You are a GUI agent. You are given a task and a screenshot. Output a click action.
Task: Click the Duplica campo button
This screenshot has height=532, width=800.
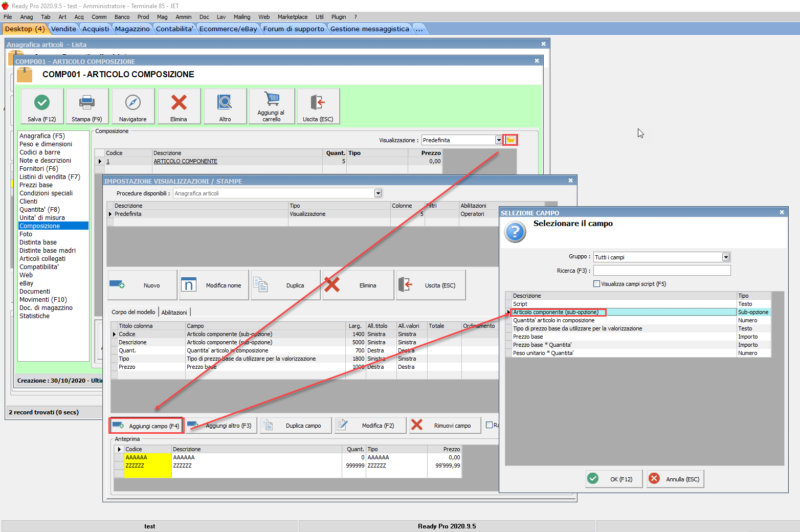(x=296, y=426)
